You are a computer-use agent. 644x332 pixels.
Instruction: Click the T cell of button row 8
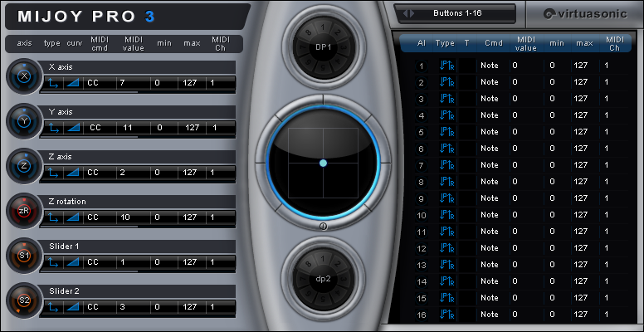467,182
